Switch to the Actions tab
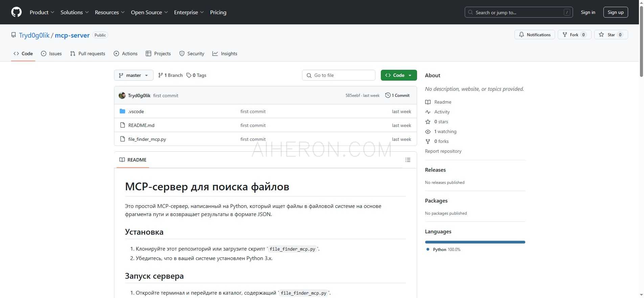Screen dimensions: 644x298 (125, 54)
